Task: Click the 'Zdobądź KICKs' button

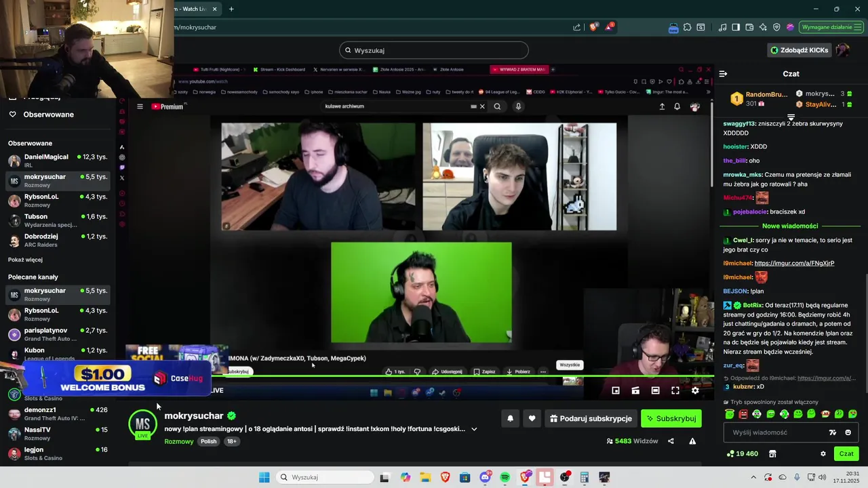Action: click(800, 50)
